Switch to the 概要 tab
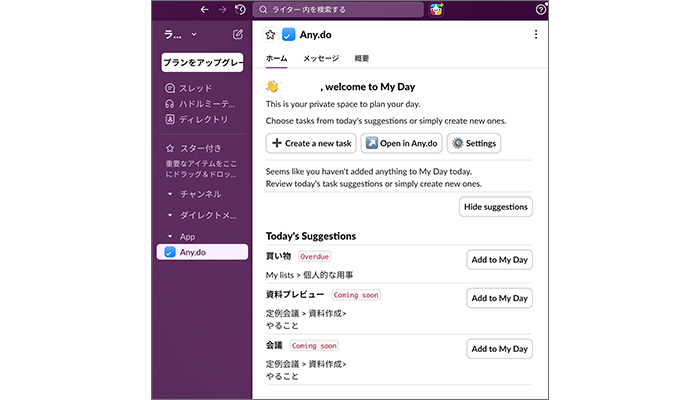This screenshot has height=400, width=700. (362, 58)
